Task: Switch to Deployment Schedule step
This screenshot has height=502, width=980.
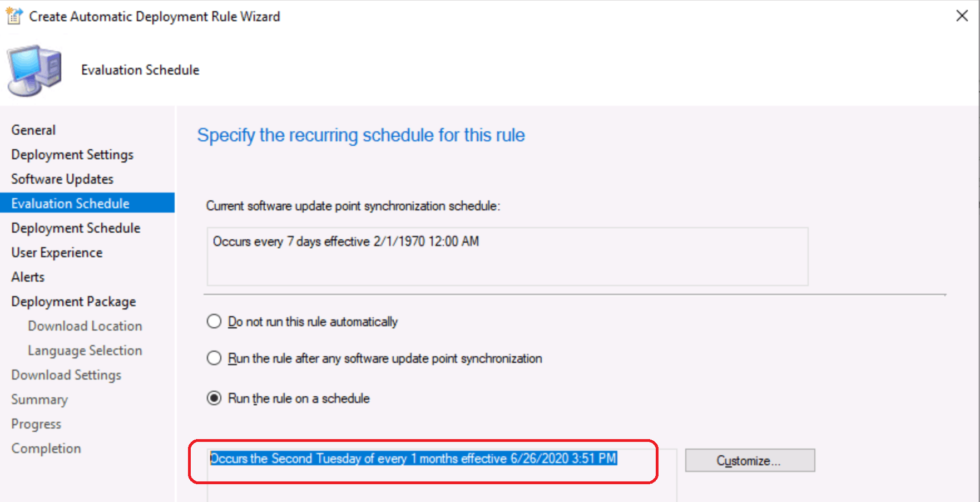Action: [76, 228]
